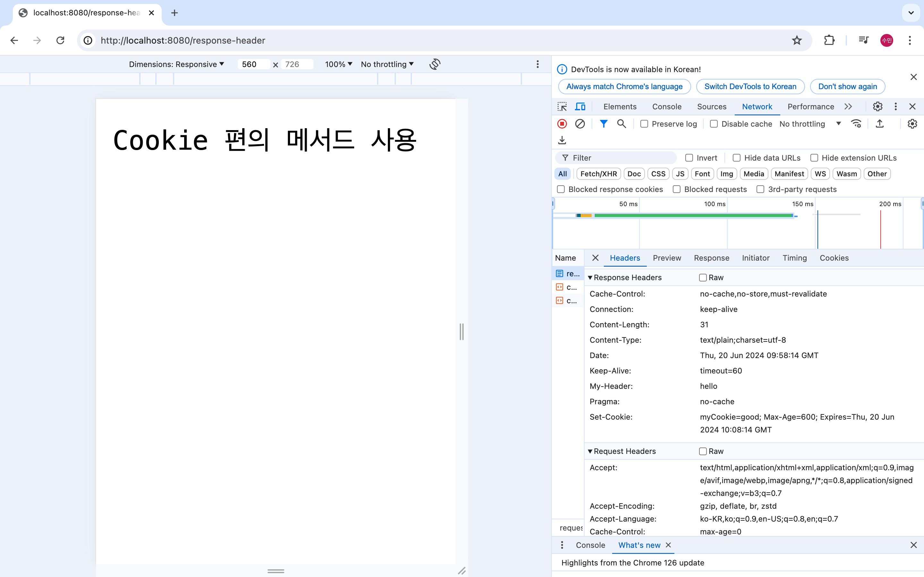Click the network filter funnel icon
The image size is (924, 577).
[x=603, y=124]
